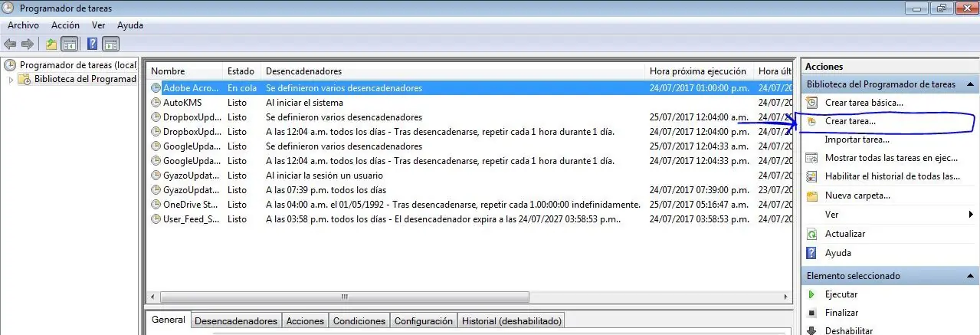The width and height of the screenshot is (980, 335).
Task: Click the Nueva carpeta folder icon
Action: point(811,195)
